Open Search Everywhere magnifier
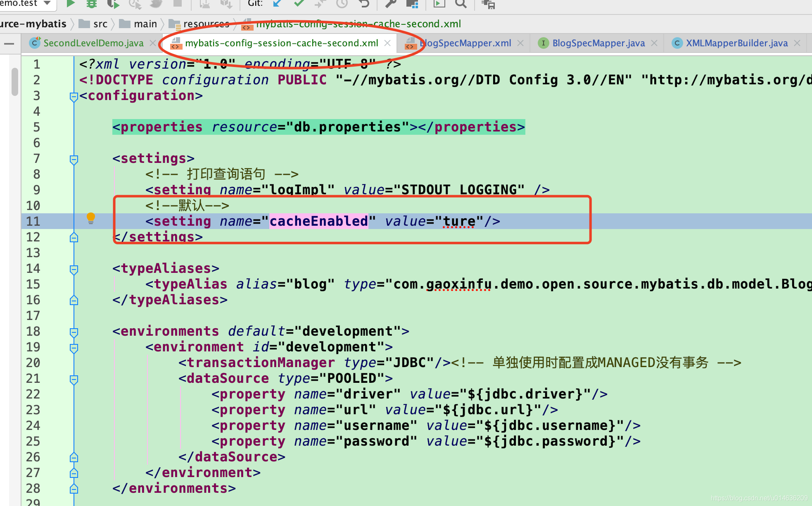The width and height of the screenshot is (812, 506). pos(461,4)
